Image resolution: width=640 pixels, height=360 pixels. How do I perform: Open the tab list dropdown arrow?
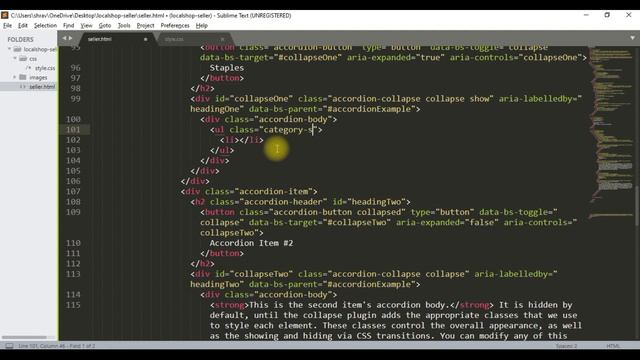[632, 38]
